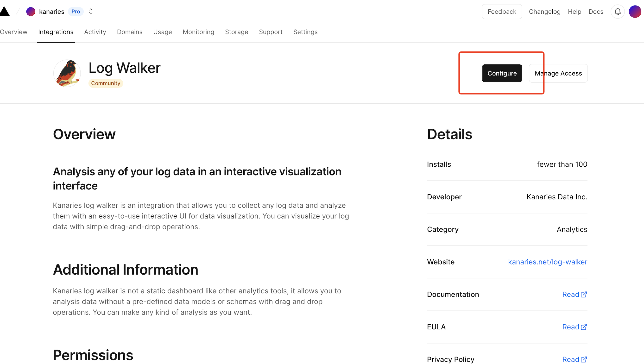Viewport: 644px width, 364px height.
Task: Expand the team switcher chevrons
Action: [x=91, y=12]
